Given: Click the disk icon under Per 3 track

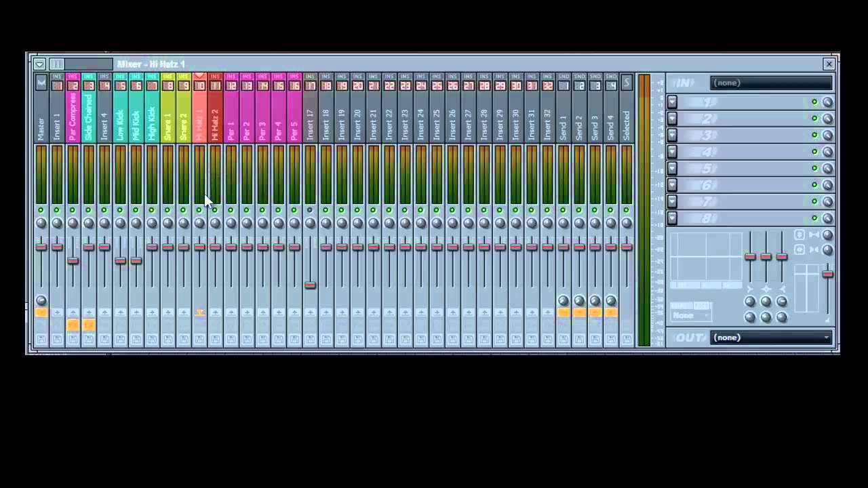Looking at the screenshot, I should [262, 338].
